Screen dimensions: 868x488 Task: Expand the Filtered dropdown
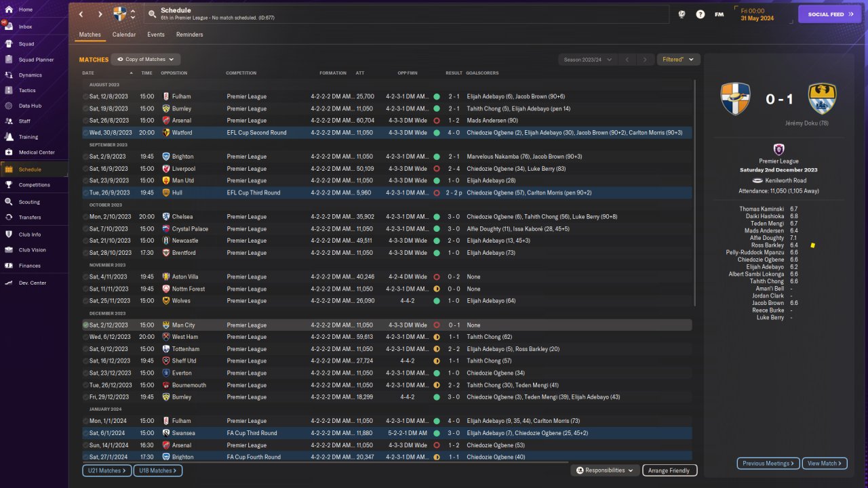coord(678,60)
